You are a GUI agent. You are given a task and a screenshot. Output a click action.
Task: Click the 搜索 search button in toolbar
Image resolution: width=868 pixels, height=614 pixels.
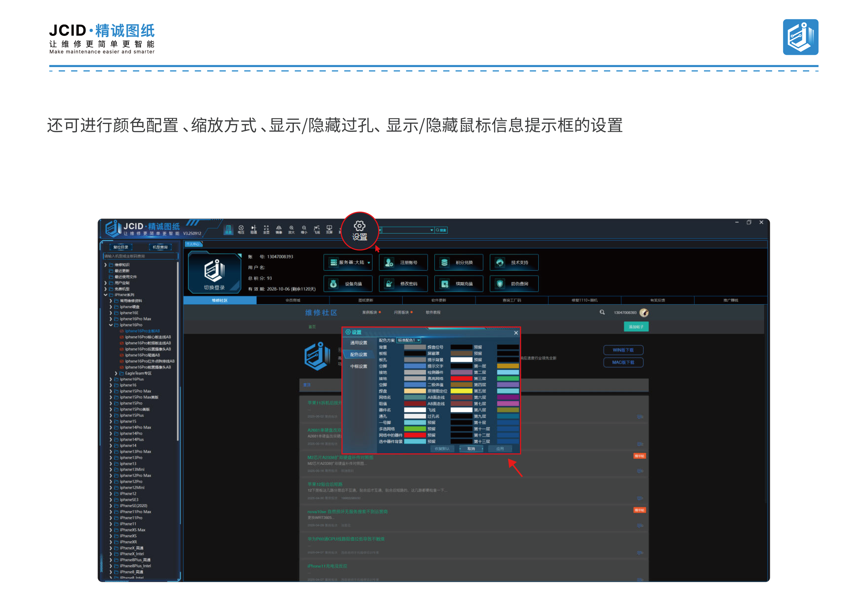coord(441,230)
